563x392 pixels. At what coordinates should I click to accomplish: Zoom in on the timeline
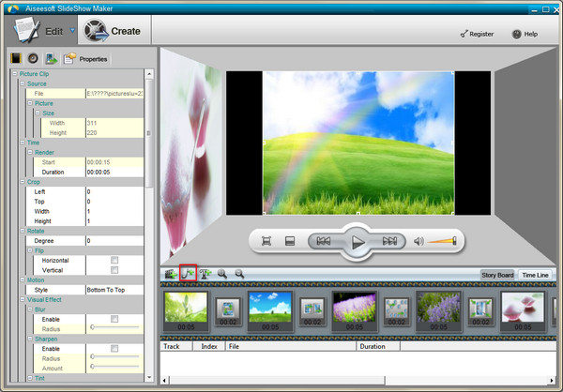pyautogui.click(x=222, y=274)
